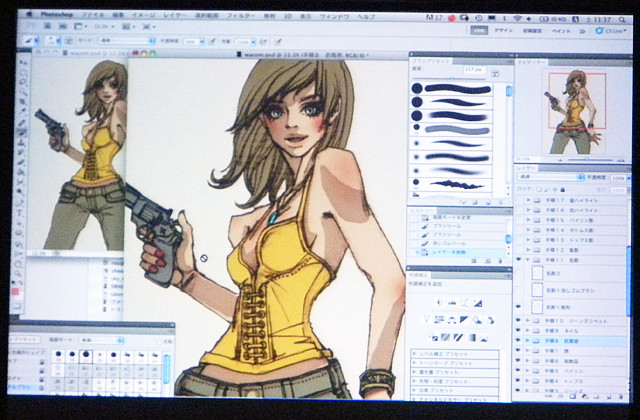This screenshot has height=420, width=640.
Task: Toggle the lock position icon
Action: click(555, 189)
